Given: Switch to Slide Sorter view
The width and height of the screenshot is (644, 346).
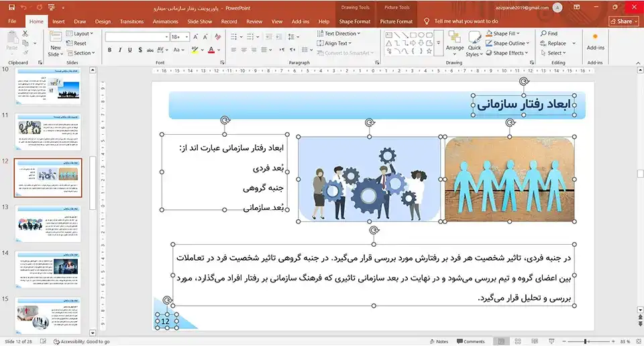Looking at the screenshot, I should click(x=518, y=341).
